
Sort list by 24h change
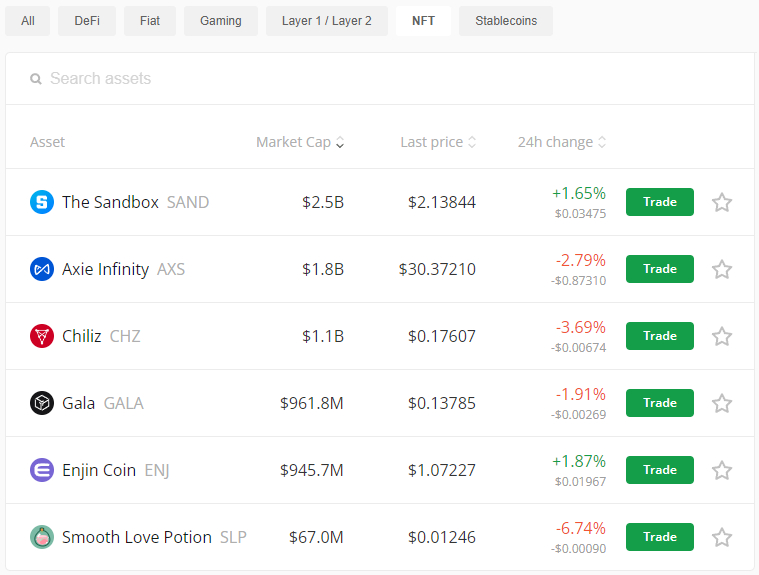(562, 142)
